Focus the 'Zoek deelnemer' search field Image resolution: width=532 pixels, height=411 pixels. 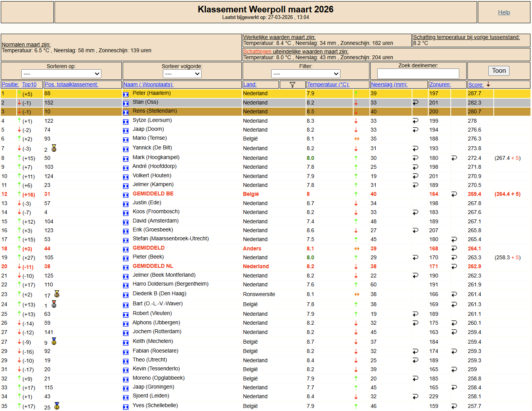coord(418,74)
